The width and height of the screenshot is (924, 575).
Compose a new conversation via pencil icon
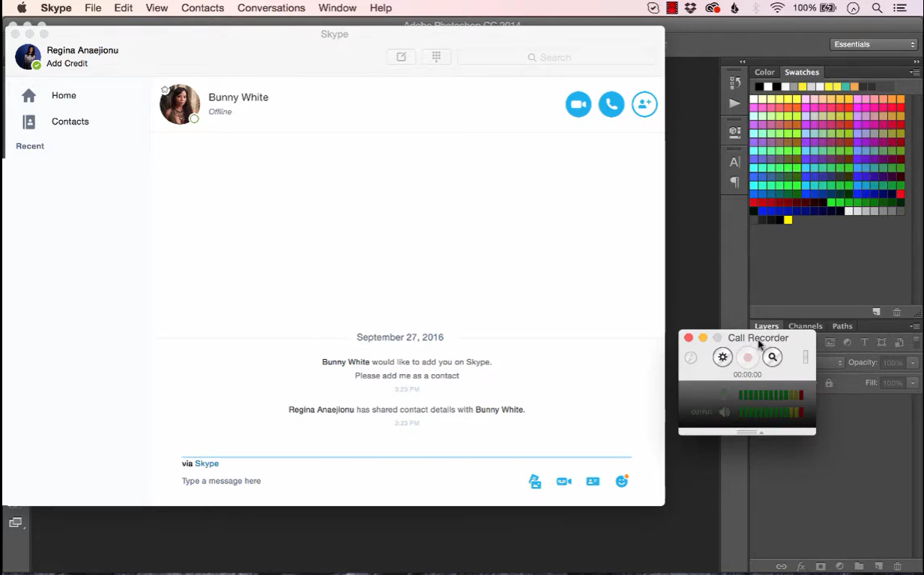pyautogui.click(x=401, y=56)
